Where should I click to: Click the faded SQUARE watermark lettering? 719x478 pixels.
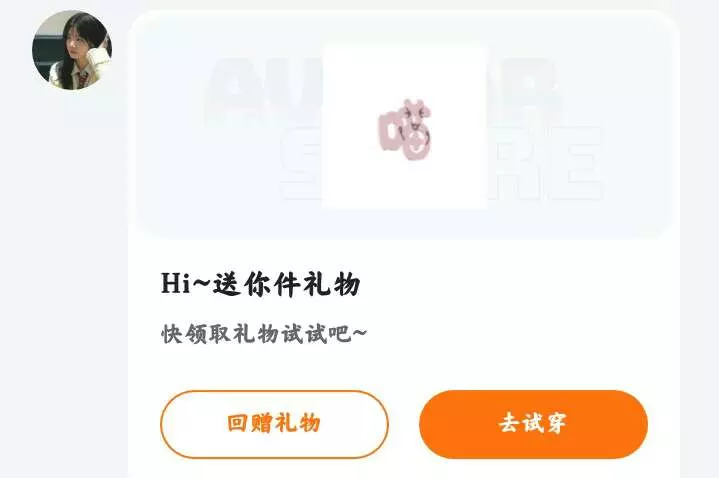click(x=441, y=163)
